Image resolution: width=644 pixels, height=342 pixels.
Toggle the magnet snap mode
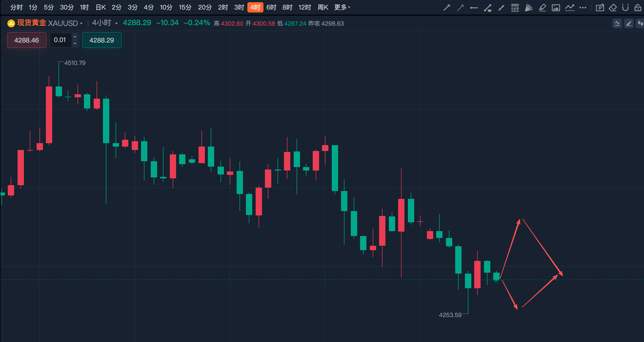(625, 8)
